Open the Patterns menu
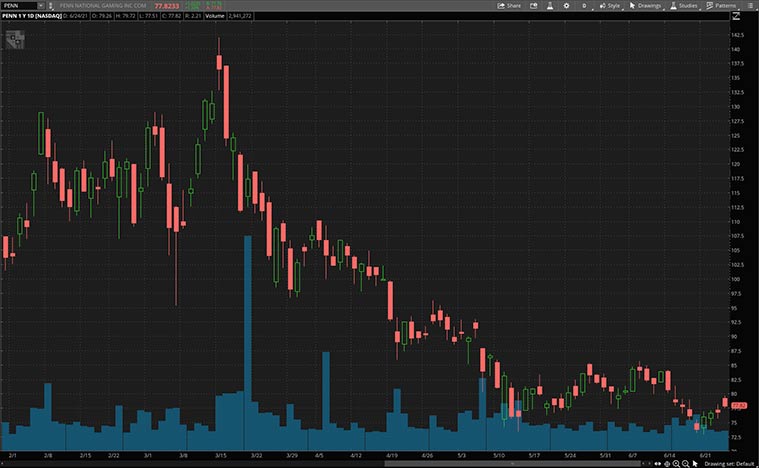Viewport: 759px width, 468px height. 720,5
